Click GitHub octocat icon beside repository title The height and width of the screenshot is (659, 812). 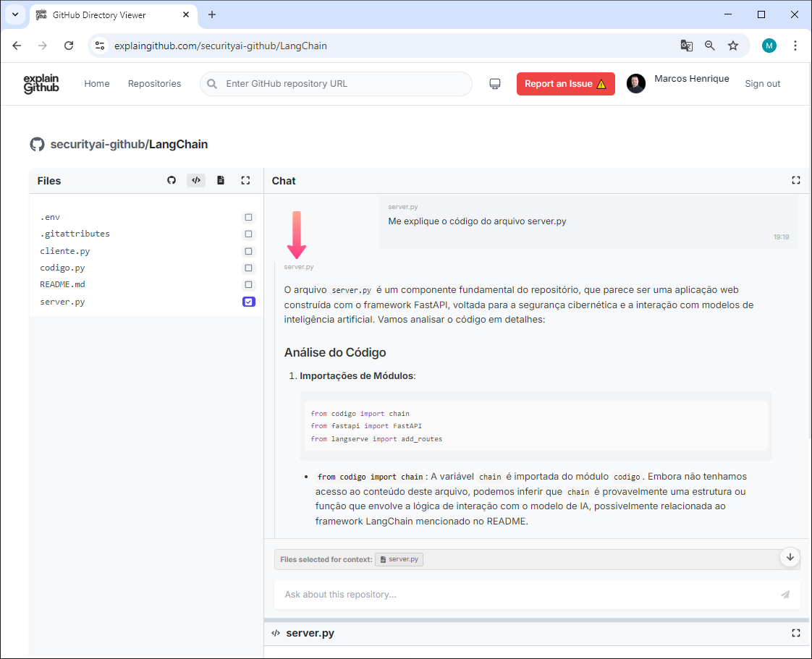point(38,145)
